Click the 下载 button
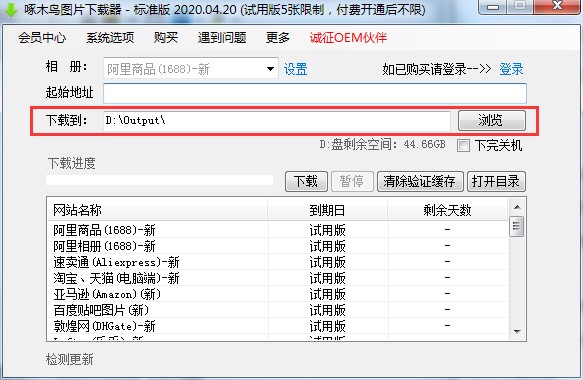 click(306, 181)
